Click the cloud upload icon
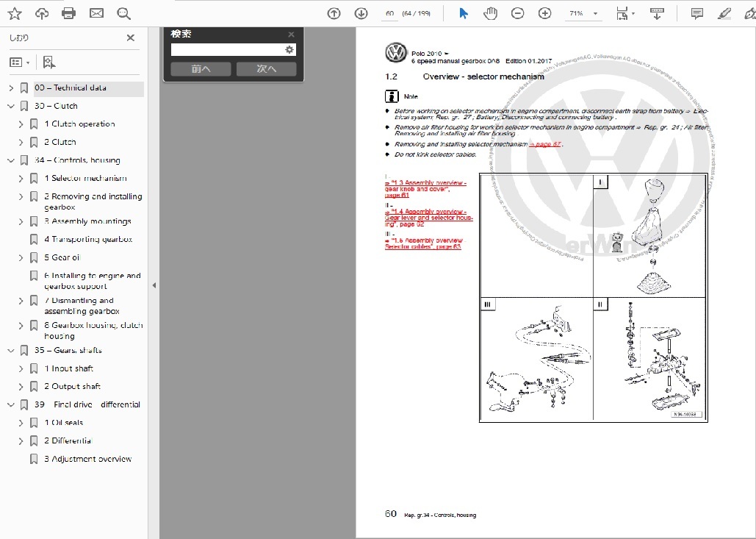The image size is (756, 539). [x=42, y=13]
